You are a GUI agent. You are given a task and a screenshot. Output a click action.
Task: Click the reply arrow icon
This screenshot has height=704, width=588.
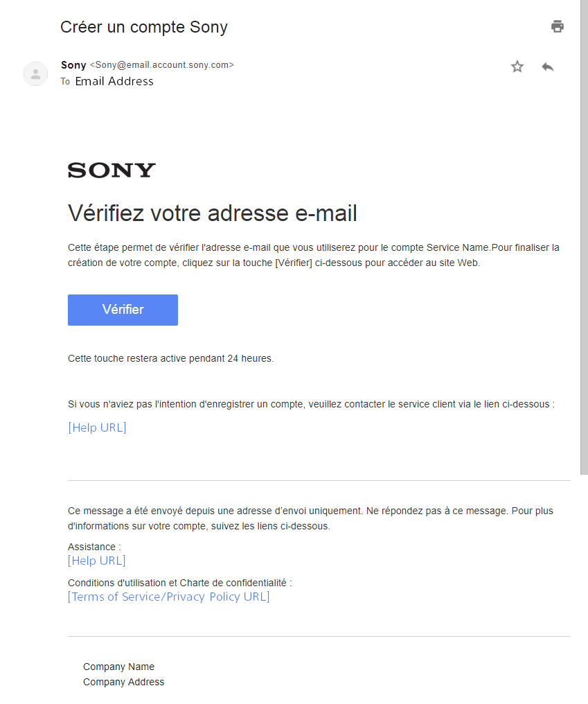pos(548,67)
